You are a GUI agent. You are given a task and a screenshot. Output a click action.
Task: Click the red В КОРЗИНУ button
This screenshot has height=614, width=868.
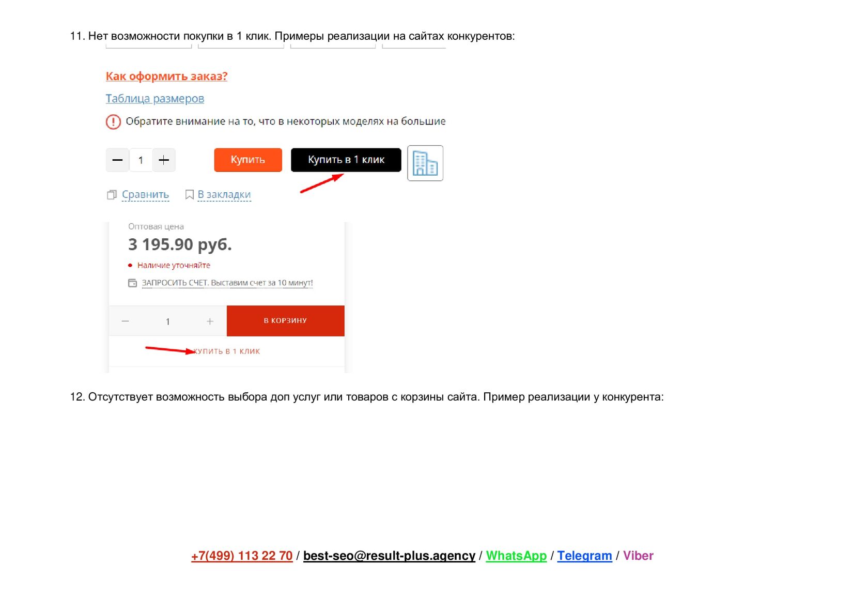pos(286,321)
